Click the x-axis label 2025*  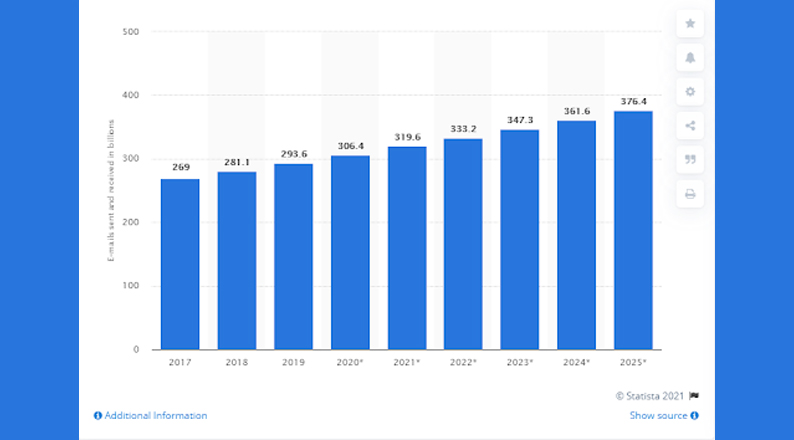[633, 363]
